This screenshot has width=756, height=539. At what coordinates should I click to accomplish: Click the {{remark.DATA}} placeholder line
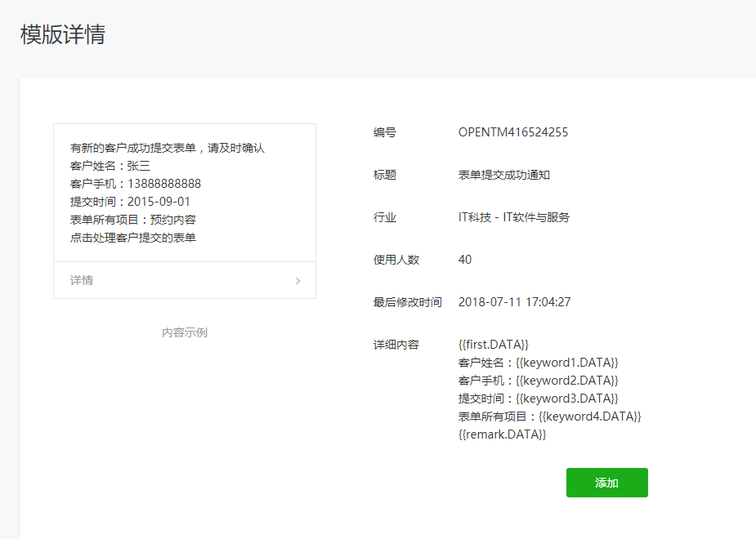pos(502,434)
